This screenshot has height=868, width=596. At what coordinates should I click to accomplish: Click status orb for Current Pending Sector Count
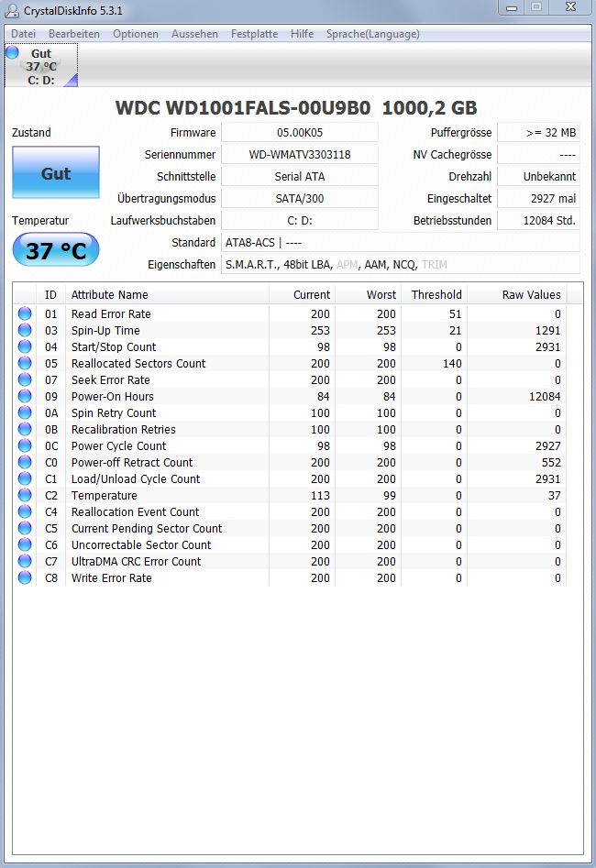25,528
